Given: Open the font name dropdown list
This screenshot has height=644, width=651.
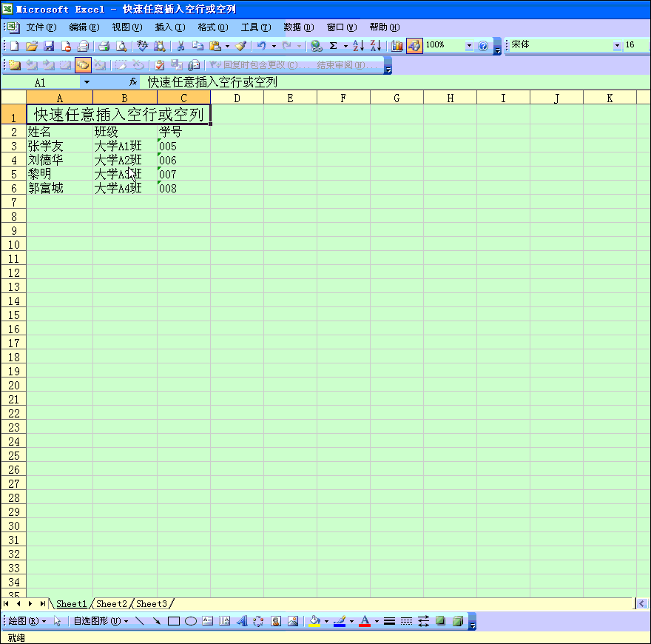Looking at the screenshot, I should (x=618, y=46).
